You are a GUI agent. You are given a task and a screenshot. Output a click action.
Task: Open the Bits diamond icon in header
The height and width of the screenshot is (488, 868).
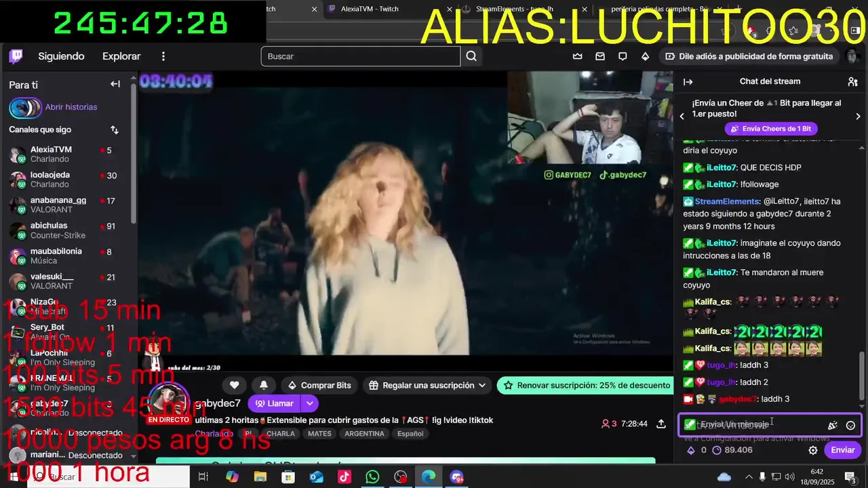pyautogui.click(x=645, y=56)
